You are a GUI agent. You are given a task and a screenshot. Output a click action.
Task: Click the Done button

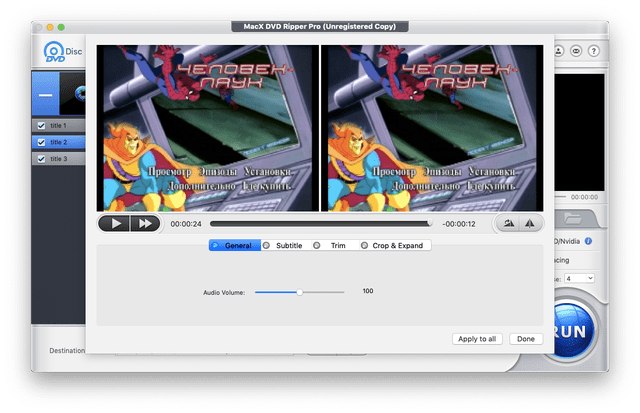[526, 339]
